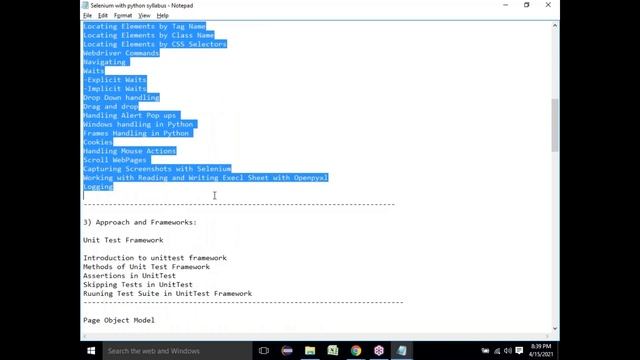Click the line 'Locating Elements by Tag Name'
Viewport: 640px width, 360px height.
click(x=144, y=26)
